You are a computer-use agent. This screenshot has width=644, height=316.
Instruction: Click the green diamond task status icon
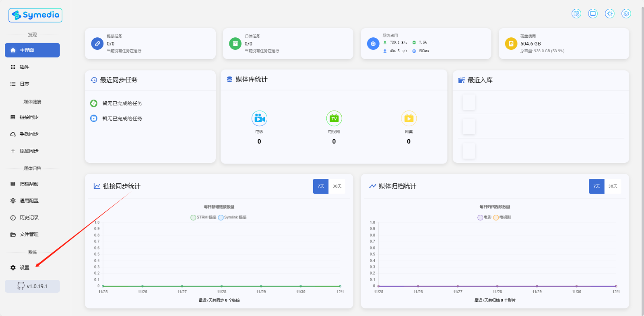pyautogui.click(x=94, y=103)
